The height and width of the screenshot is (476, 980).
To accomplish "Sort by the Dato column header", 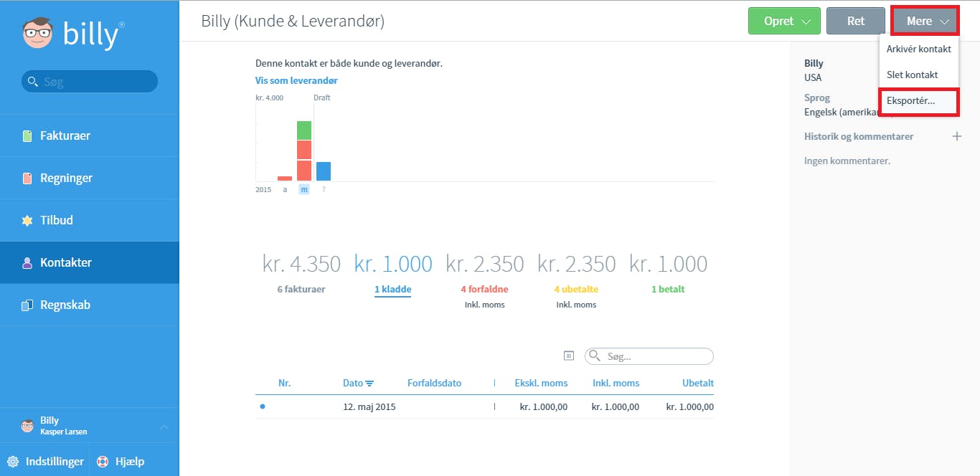I will [x=353, y=383].
